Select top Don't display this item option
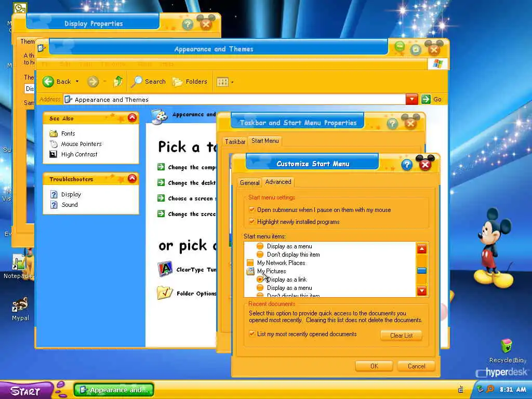This screenshot has height=399, width=532. click(x=260, y=255)
